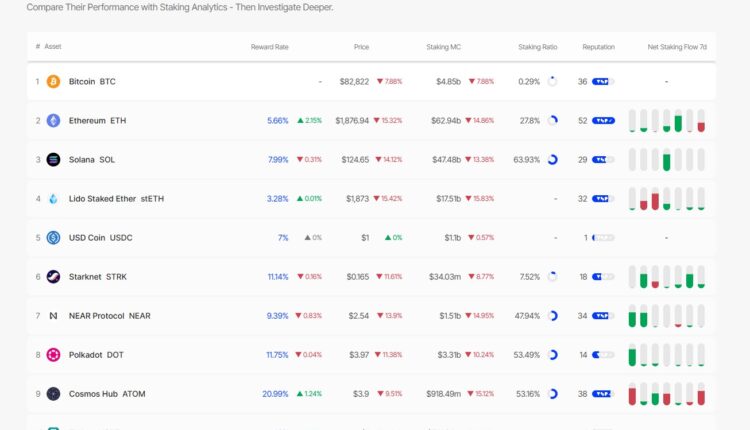Click the Cosmos Hub logo icon
Screen dimensions: 750x430
pyautogui.click(x=53, y=393)
